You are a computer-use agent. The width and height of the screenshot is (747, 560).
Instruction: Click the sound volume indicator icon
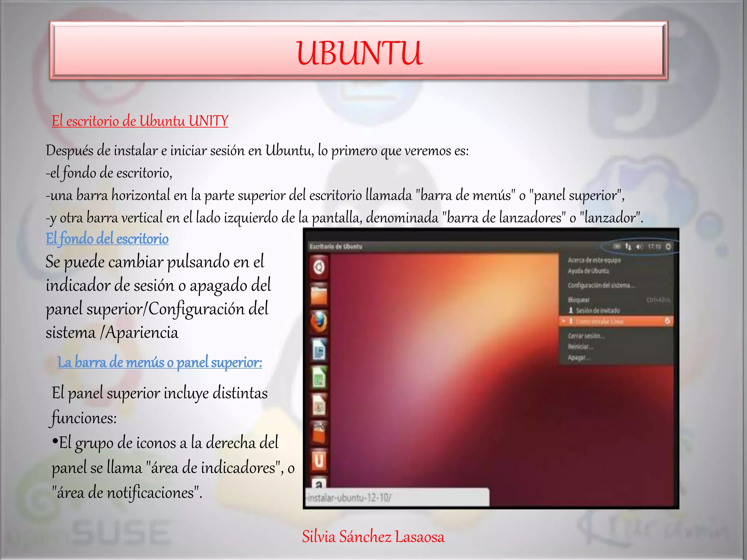tap(639, 247)
